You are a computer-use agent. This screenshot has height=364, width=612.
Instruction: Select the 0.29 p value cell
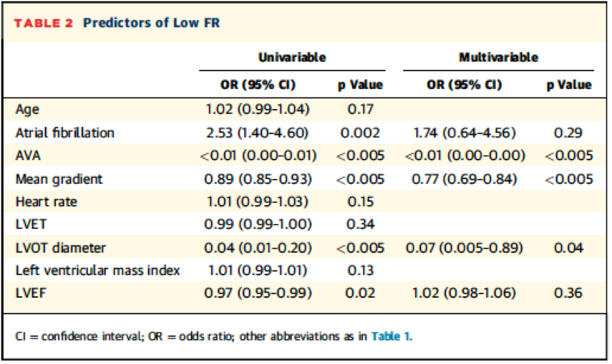568,133
